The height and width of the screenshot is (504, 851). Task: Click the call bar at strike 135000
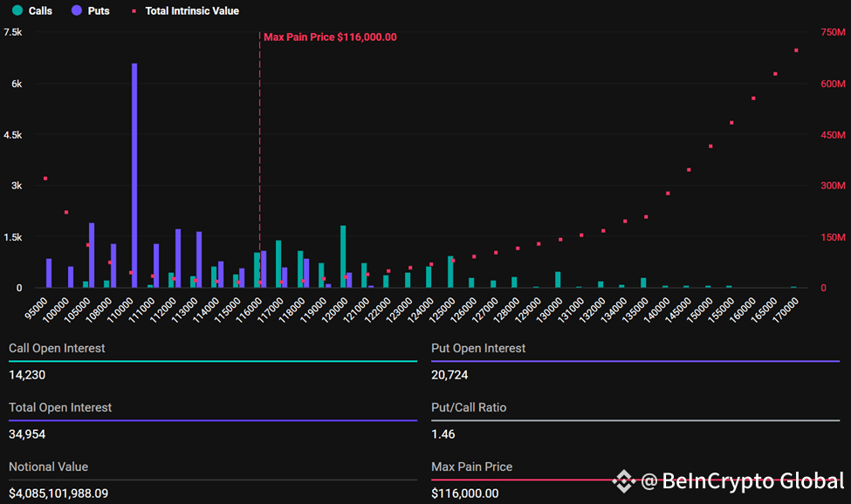(643, 283)
